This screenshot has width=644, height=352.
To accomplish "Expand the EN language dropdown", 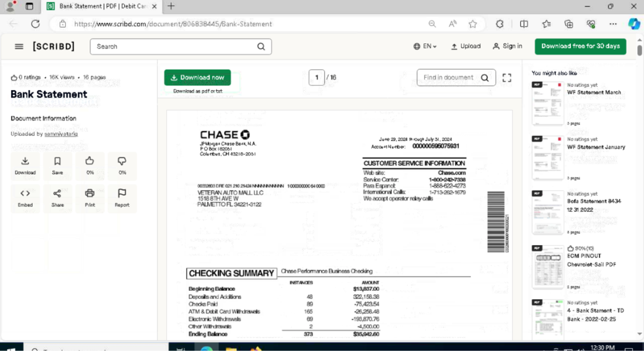I will click(x=425, y=46).
